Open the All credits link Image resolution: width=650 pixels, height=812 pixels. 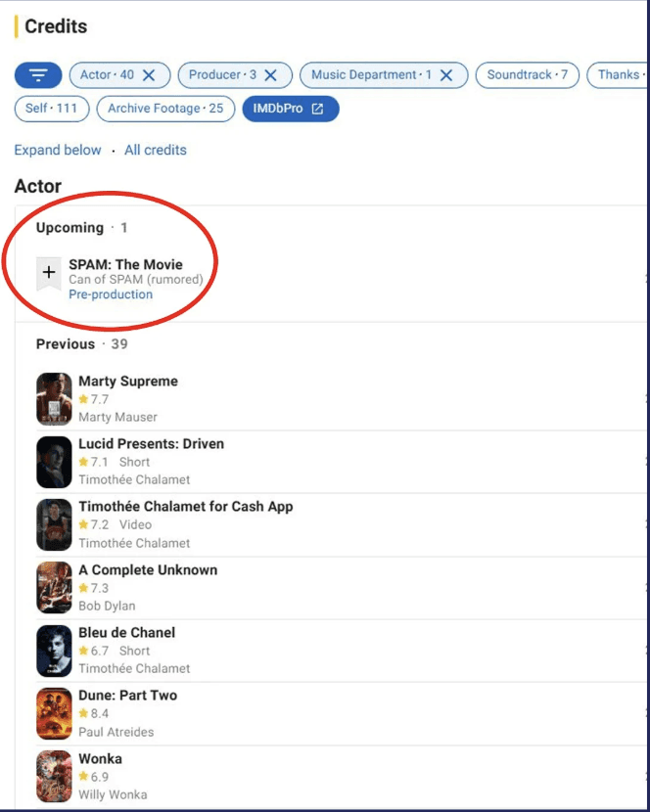pos(156,151)
